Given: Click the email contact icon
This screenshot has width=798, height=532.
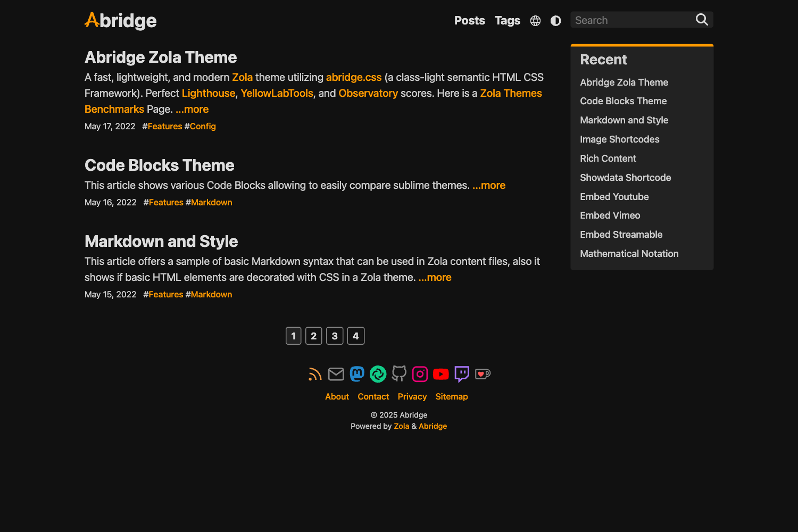Looking at the screenshot, I should pos(336,374).
